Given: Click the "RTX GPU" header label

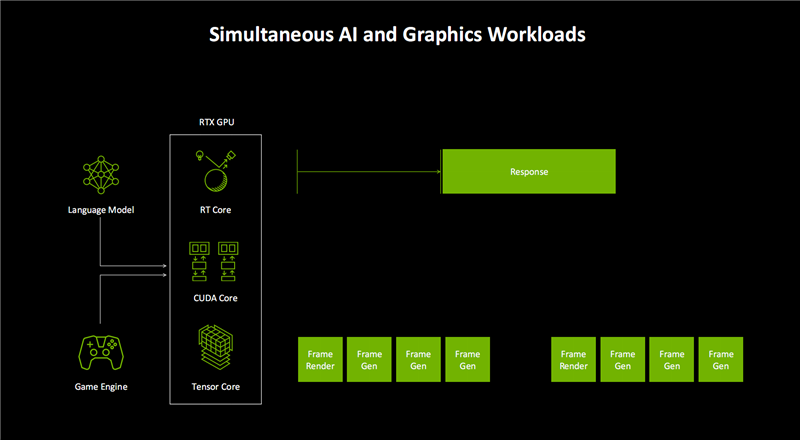Looking at the screenshot, I should point(217,122).
